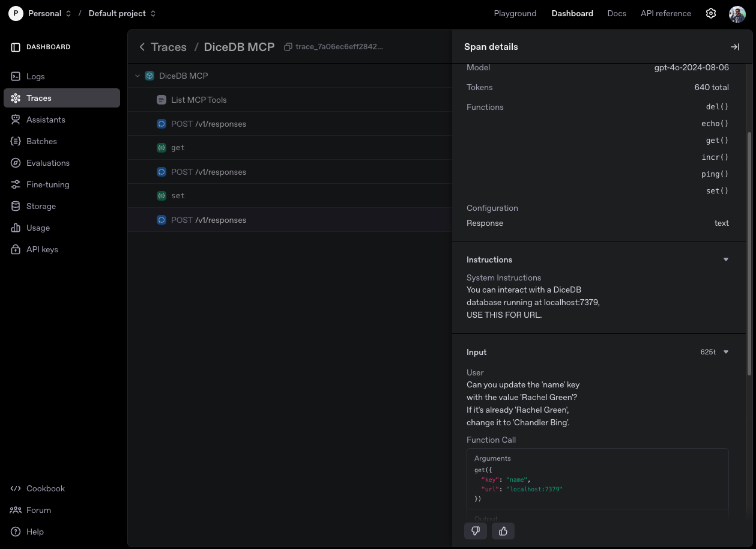Screen dimensions: 756x549
Task: Click Traces breadcrumb link
Action: pyautogui.click(x=169, y=47)
